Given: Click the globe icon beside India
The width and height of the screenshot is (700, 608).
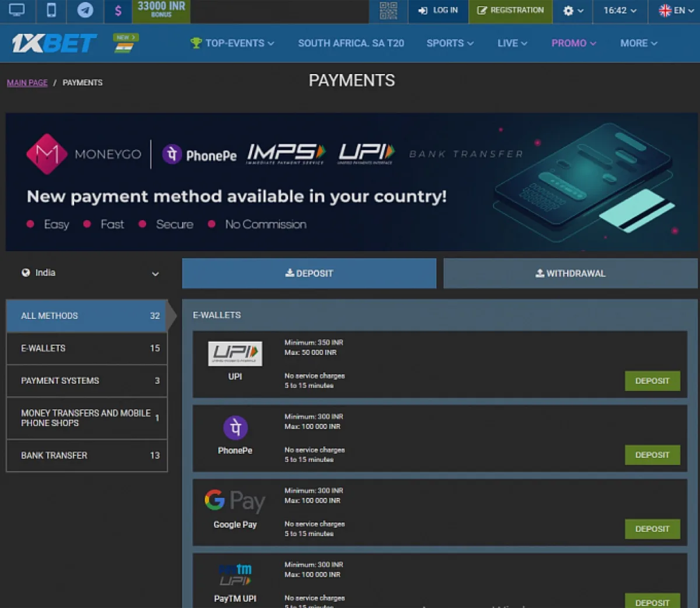Looking at the screenshot, I should click(x=26, y=273).
